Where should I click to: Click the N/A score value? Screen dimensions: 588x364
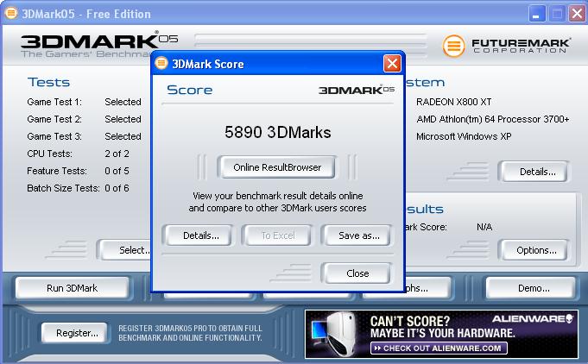coord(484,227)
